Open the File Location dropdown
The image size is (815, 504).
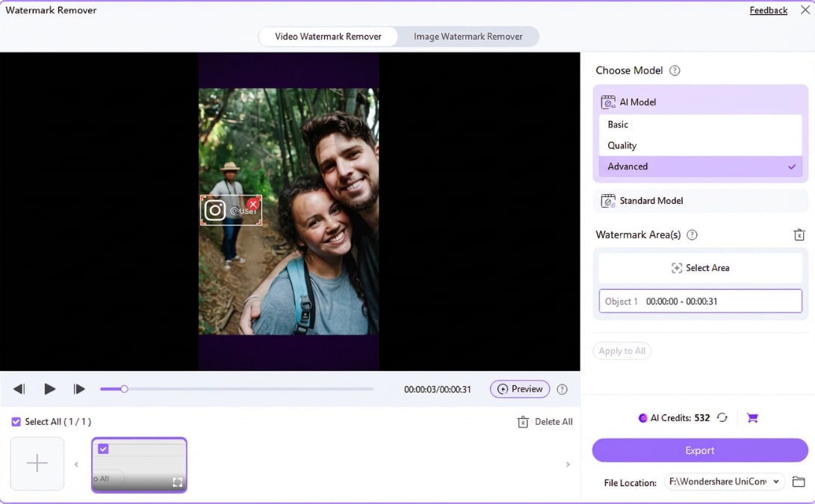coord(775,482)
